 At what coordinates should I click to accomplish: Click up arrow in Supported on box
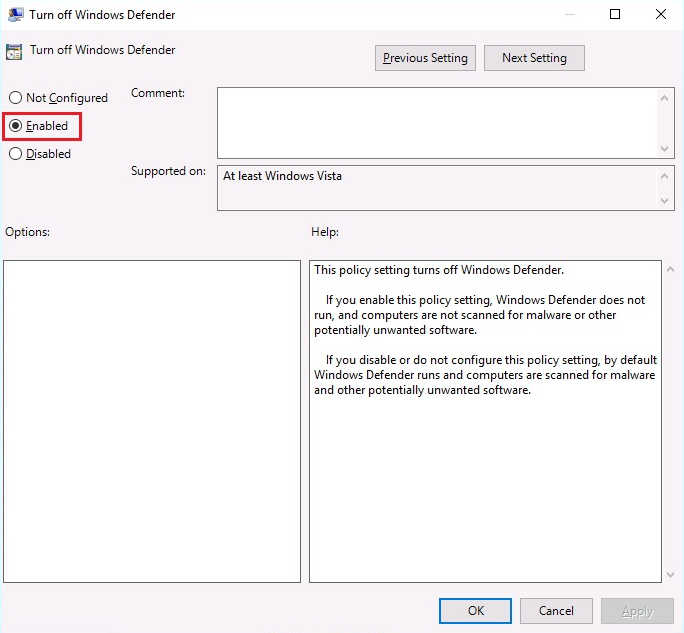[667, 175]
